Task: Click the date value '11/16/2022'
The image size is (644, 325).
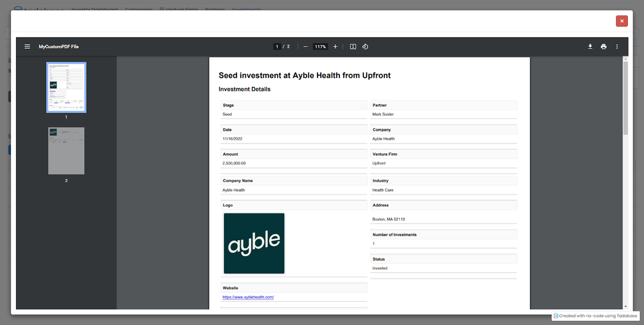Action: pos(232,139)
